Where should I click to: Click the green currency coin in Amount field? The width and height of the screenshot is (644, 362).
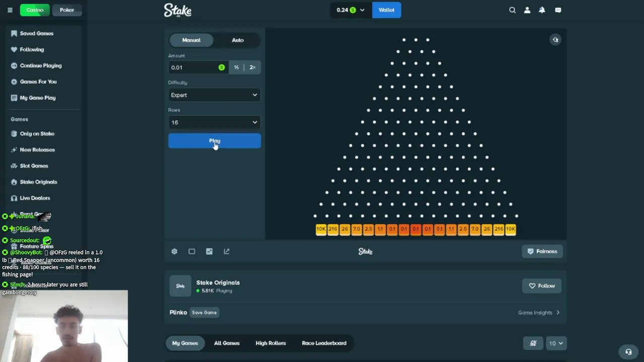[x=221, y=67]
